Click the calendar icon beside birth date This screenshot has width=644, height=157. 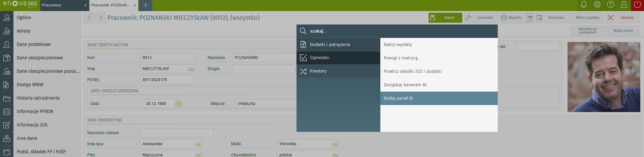(178, 104)
